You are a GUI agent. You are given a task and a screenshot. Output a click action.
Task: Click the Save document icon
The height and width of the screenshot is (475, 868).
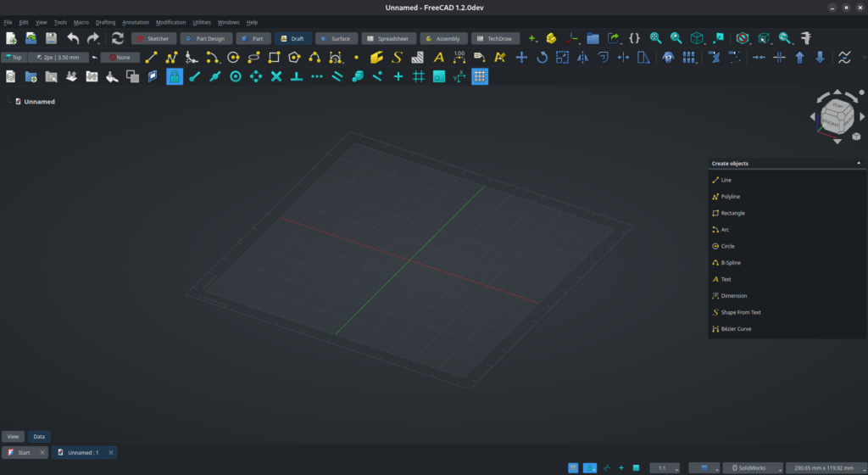tap(52, 38)
